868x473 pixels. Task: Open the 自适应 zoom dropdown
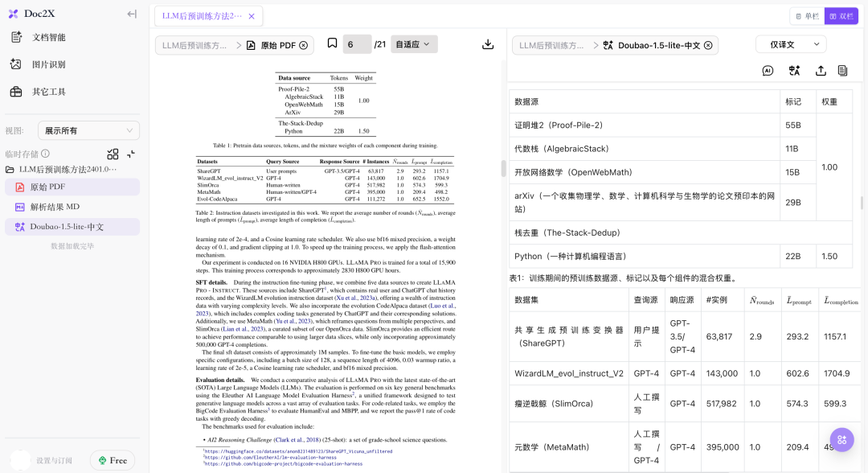tap(414, 44)
